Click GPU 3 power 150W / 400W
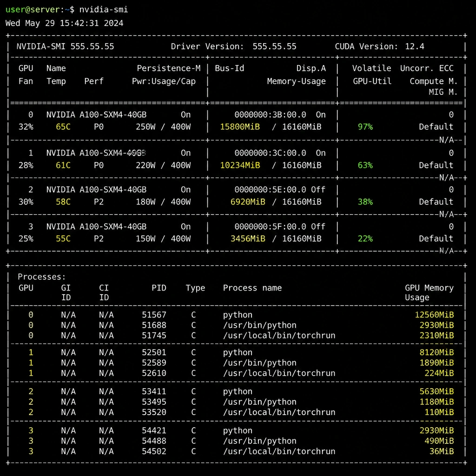Viewport: 476px width, 476px height. point(163,238)
